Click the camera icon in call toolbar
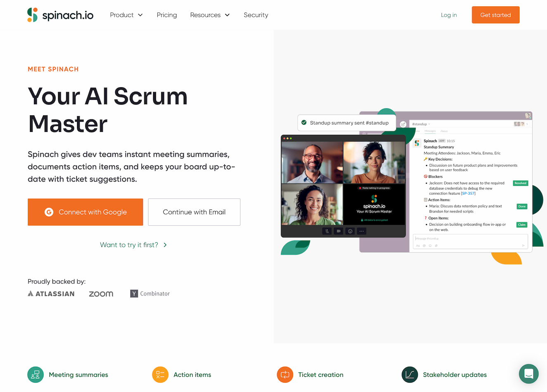Screen dimensions: 547x392 click(338, 231)
